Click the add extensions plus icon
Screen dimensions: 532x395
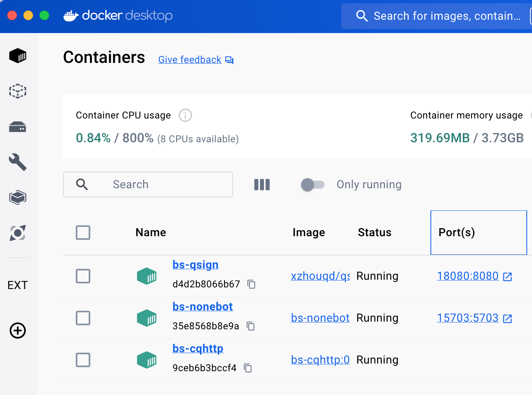(x=18, y=331)
